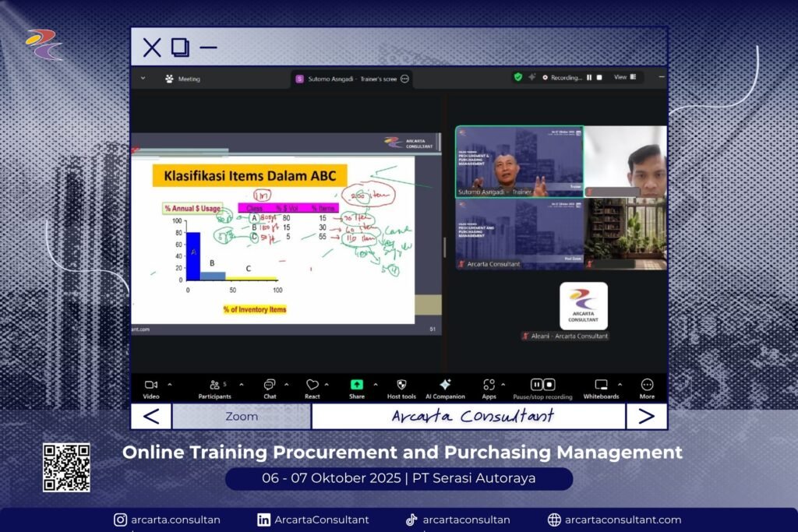
Task: Click the green Share button
Action: 357,385
